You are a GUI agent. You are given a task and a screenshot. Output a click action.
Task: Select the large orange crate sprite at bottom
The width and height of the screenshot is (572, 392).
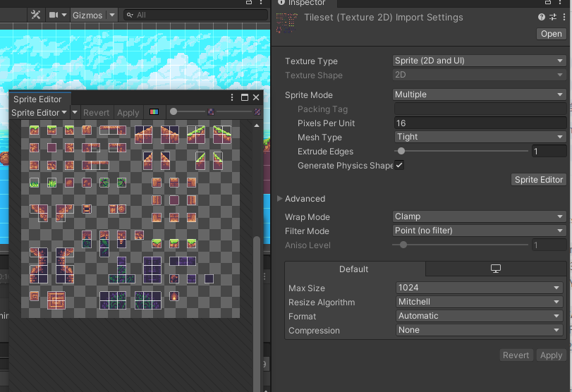point(56,300)
